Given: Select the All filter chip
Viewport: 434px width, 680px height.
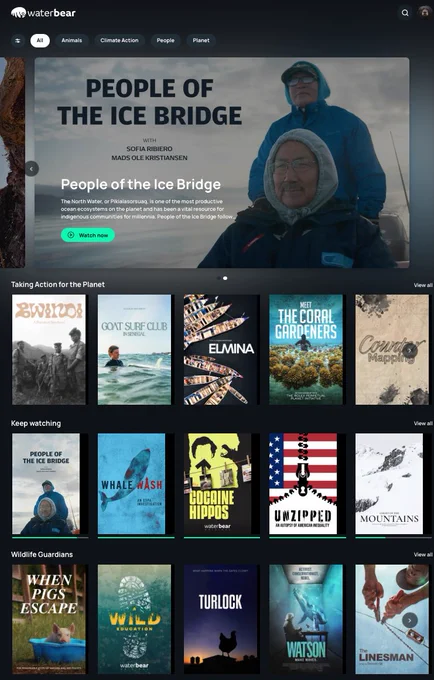Looking at the screenshot, I should 40,40.
